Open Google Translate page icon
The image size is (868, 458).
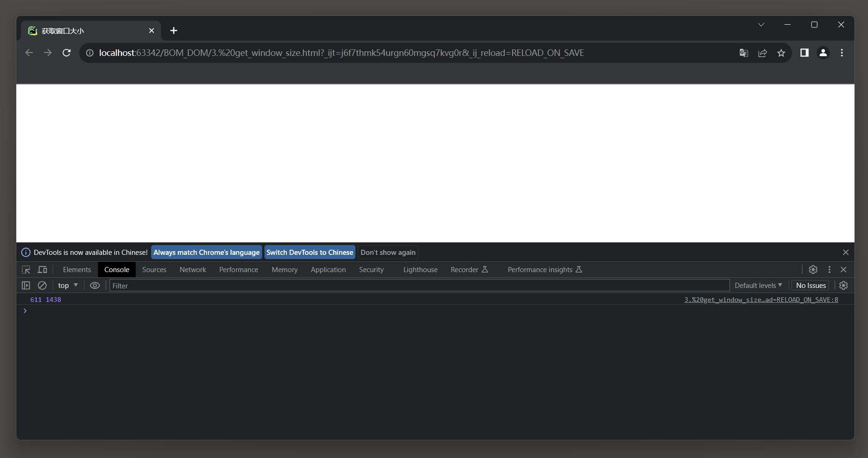point(744,53)
